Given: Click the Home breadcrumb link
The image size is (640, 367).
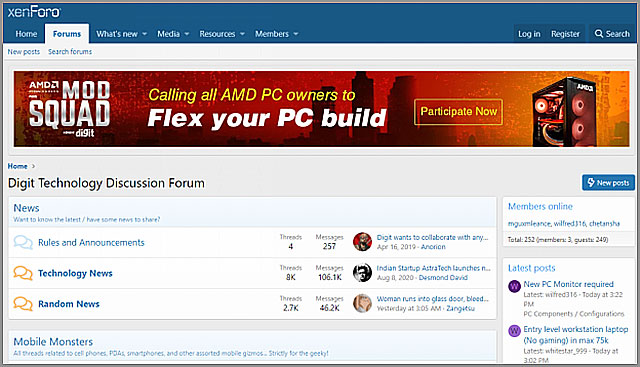Looking at the screenshot, I should pyautogui.click(x=18, y=166).
